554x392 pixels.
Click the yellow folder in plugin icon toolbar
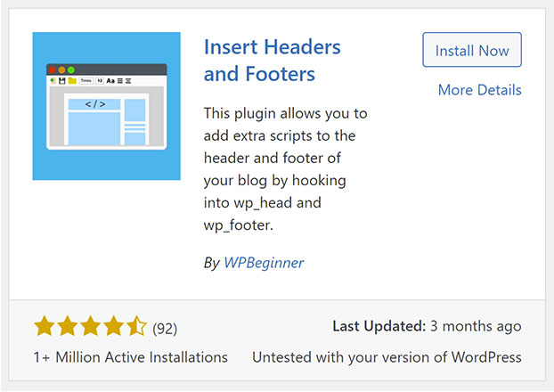[x=72, y=80]
